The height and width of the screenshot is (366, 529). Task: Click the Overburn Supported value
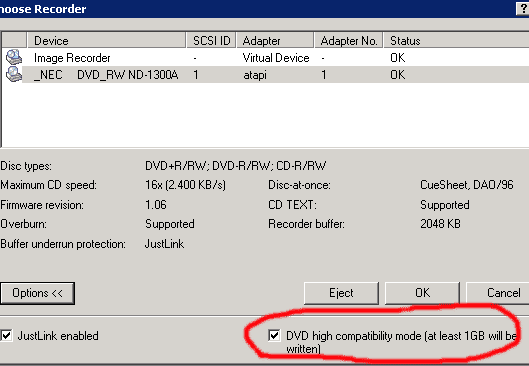[x=170, y=224]
